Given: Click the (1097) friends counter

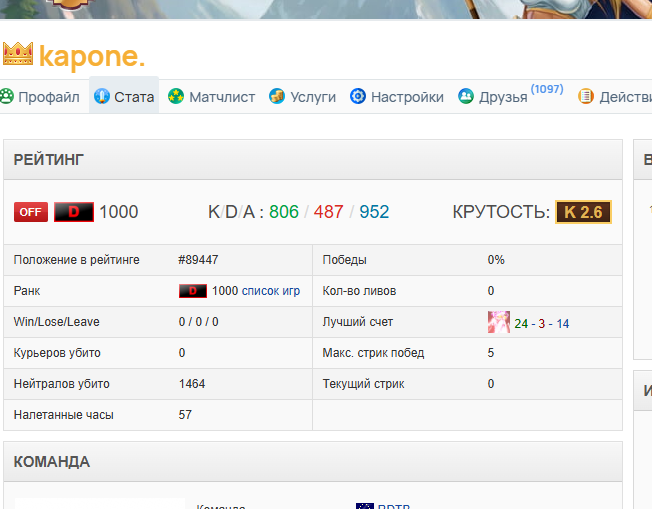Looking at the screenshot, I should (547, 89).
